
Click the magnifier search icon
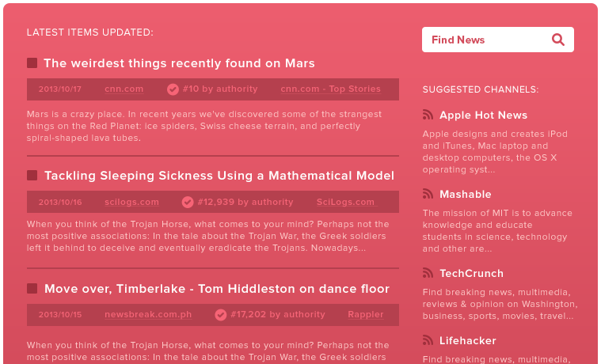(x=558, y=40)
